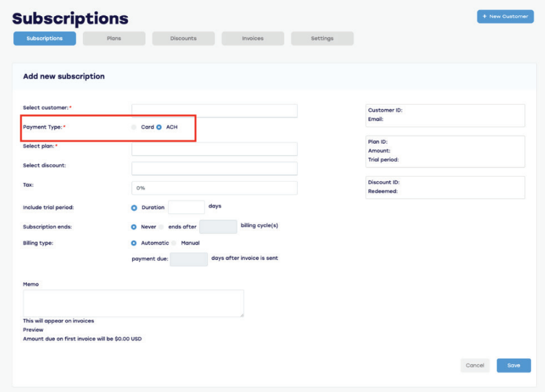This screenshot has height=392, width=545.
Task: Click the New Customer button
Action: (505, 16)
